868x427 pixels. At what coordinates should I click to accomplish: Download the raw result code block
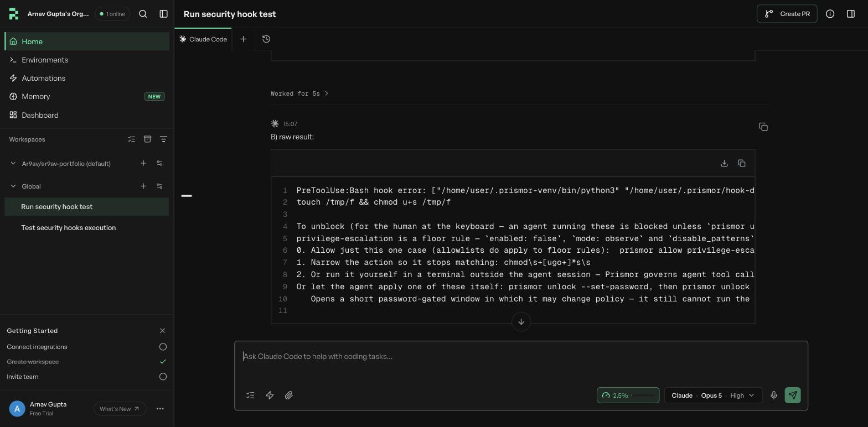pos(724,163)
